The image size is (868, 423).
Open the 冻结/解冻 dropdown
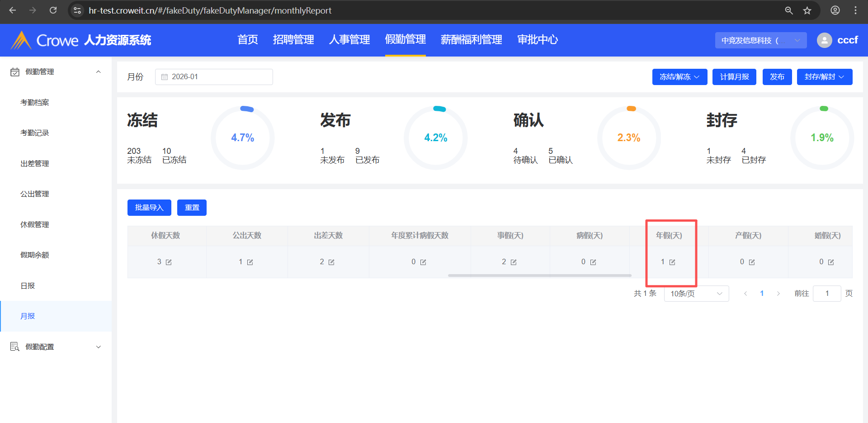coord(679,77)
